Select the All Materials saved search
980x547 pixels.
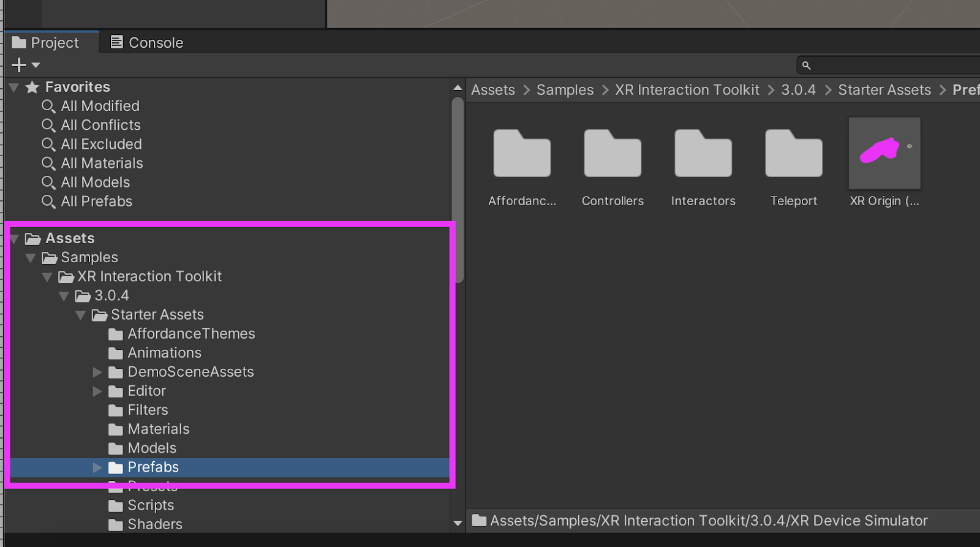(102, 163)
